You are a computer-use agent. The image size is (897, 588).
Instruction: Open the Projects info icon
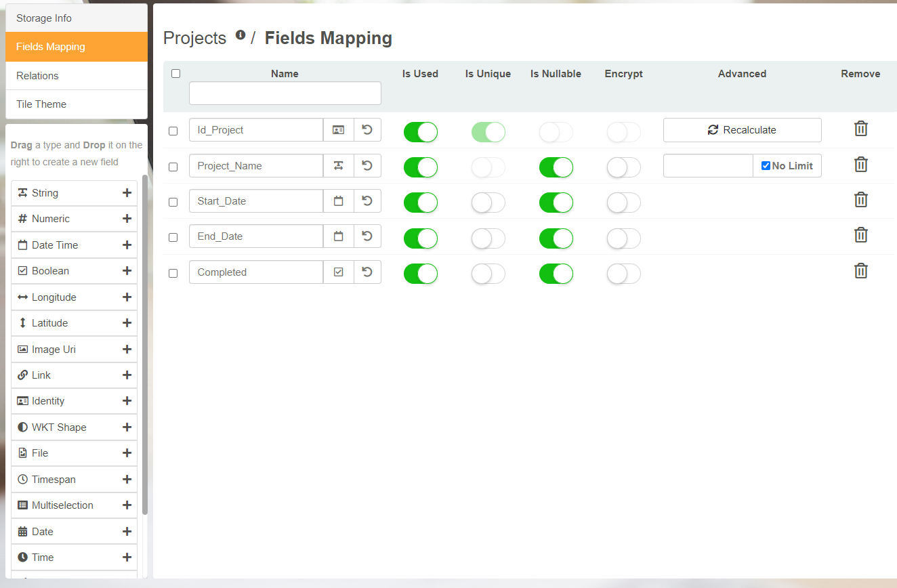pyautogui.click(x=241, y=35)
